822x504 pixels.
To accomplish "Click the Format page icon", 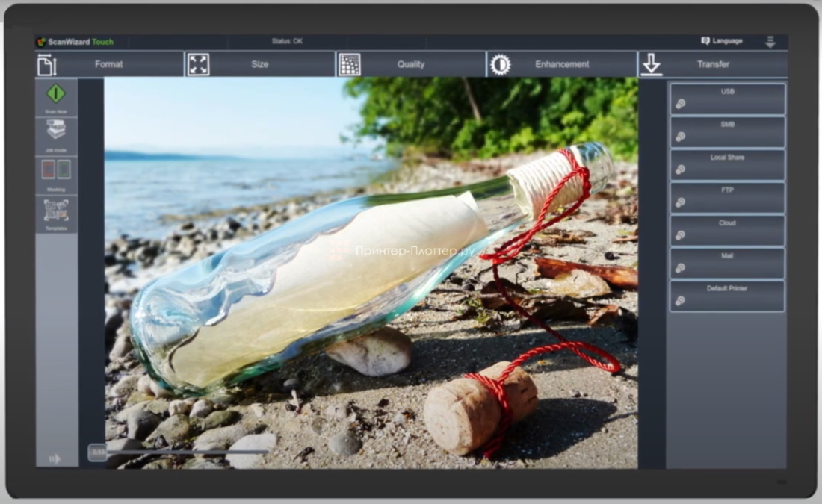I will pos(46,65).
